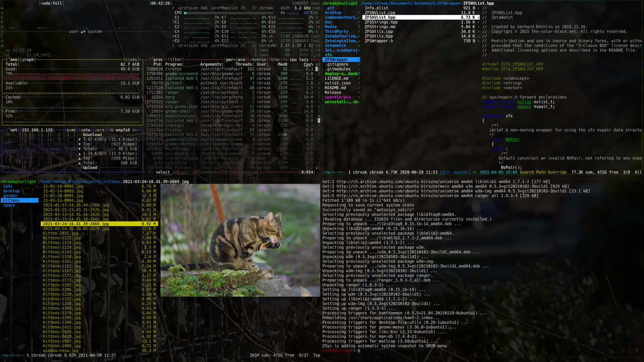Switch to next network interface with n arrow
The height and width of the screenshot is (362, 644).
click(135, 130)
